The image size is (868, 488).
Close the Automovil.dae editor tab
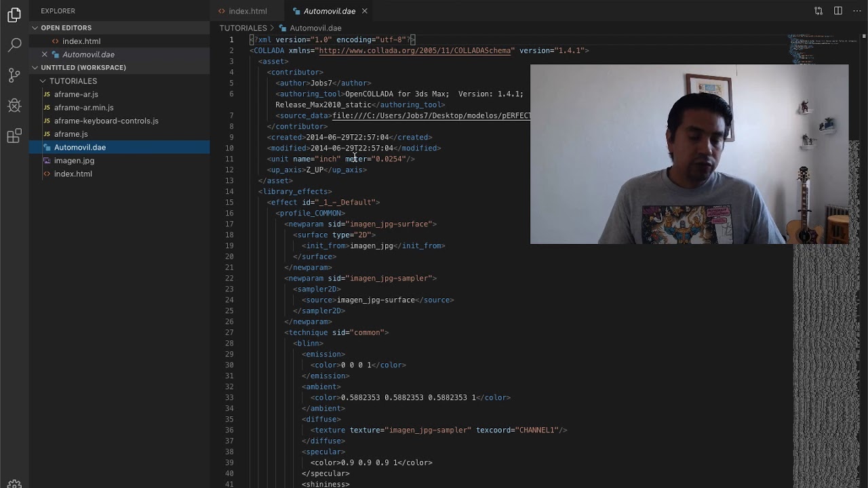coord(364,11)
